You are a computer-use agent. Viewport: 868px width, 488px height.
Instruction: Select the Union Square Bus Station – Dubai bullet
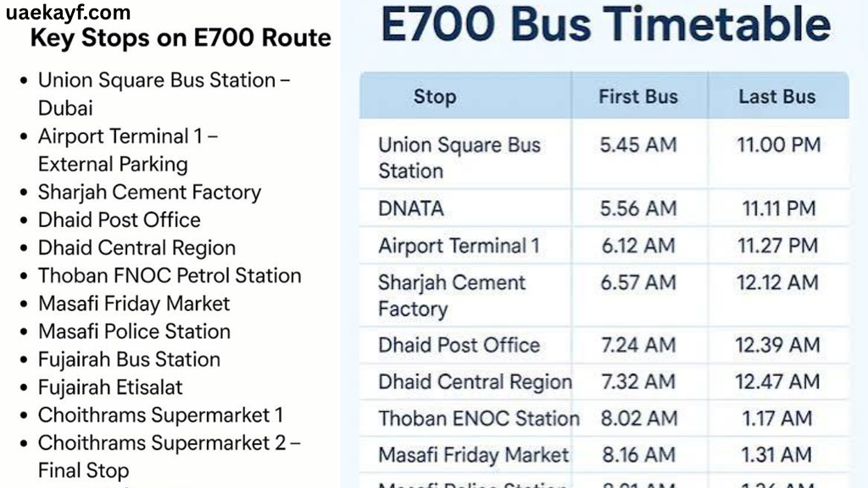[x=164, y=94]
